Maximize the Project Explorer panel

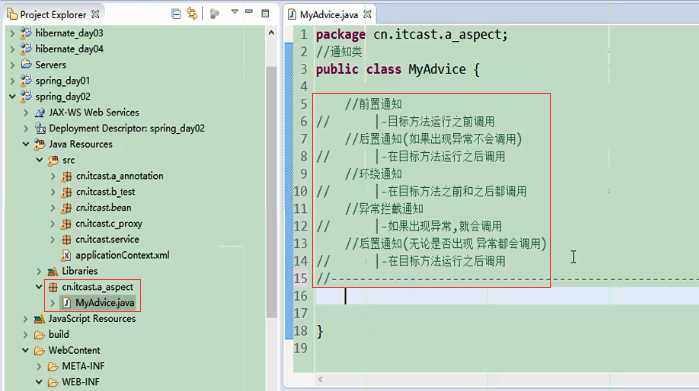click(265, 13)
